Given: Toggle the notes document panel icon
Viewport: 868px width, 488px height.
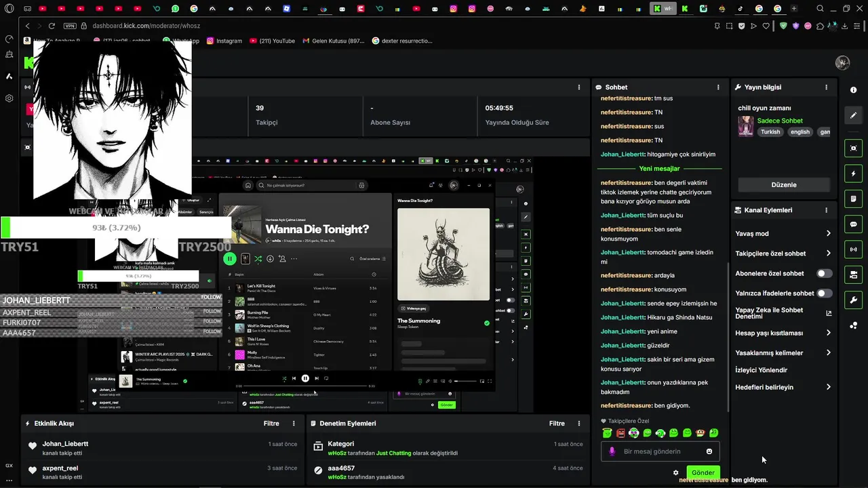Looking at the screenshot, I should 853,199.
